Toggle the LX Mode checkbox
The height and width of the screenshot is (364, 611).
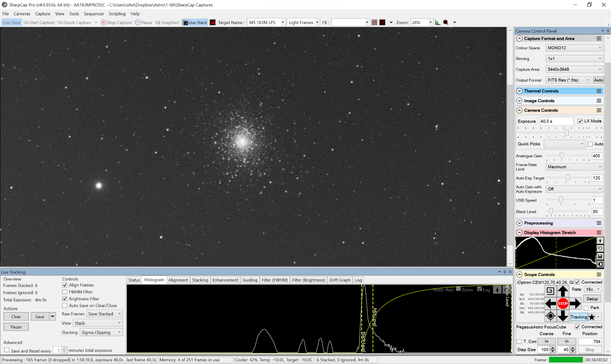pos(580,121)
